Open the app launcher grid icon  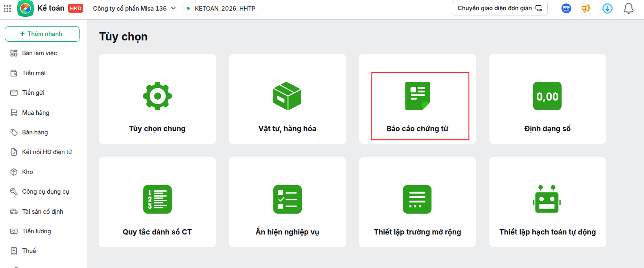click(7, 8)
